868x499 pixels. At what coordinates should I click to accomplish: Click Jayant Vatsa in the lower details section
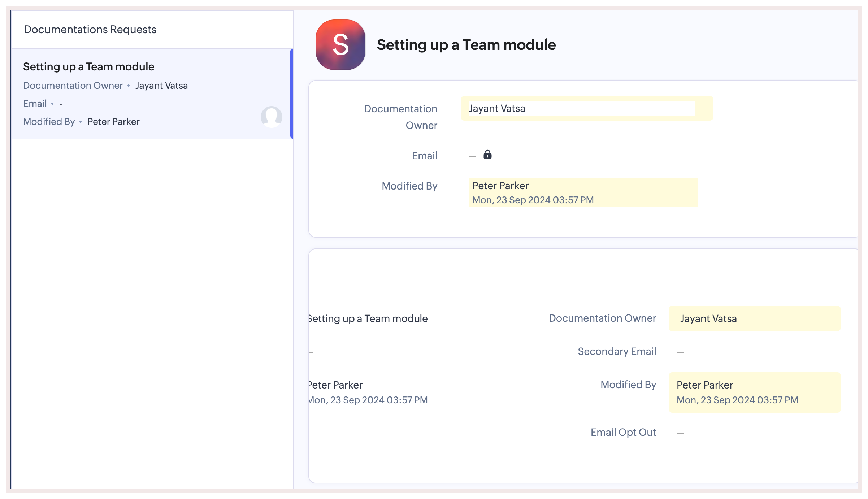(x=708, y=319)
